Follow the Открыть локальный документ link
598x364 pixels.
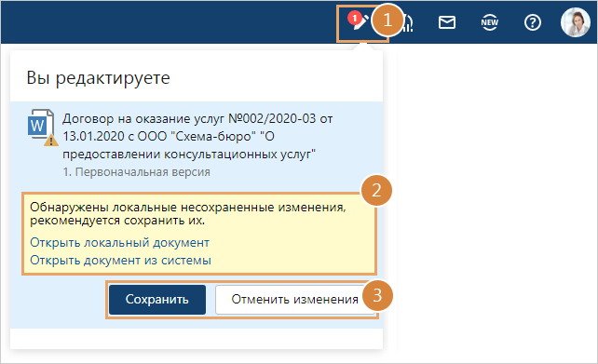pos(120,242)
